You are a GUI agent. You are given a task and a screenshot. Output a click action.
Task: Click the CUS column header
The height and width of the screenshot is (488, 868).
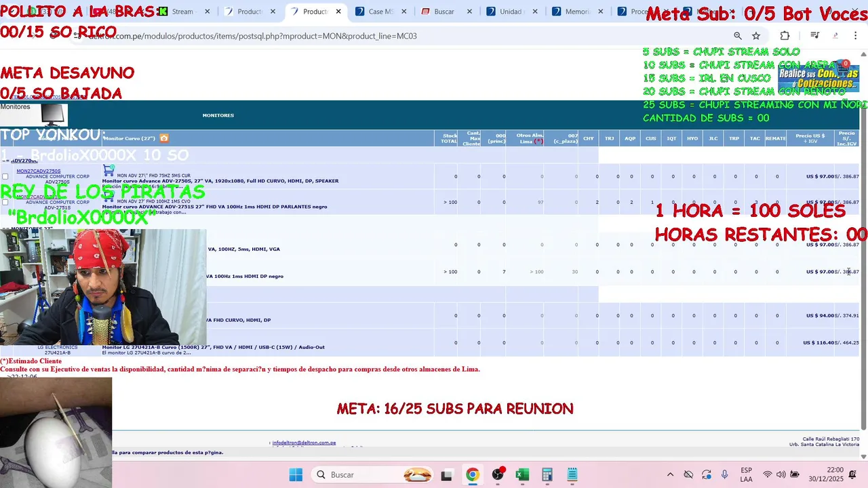pos(651,138)
